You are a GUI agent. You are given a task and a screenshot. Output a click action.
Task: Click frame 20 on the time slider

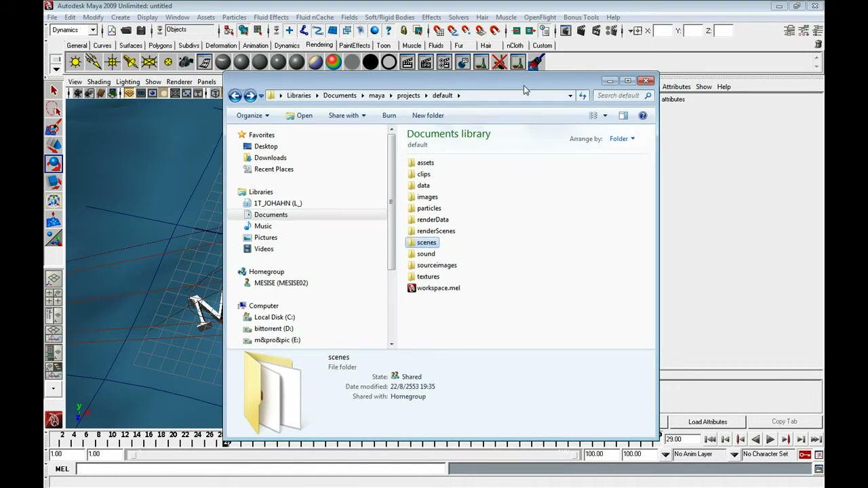pos(174,434)
